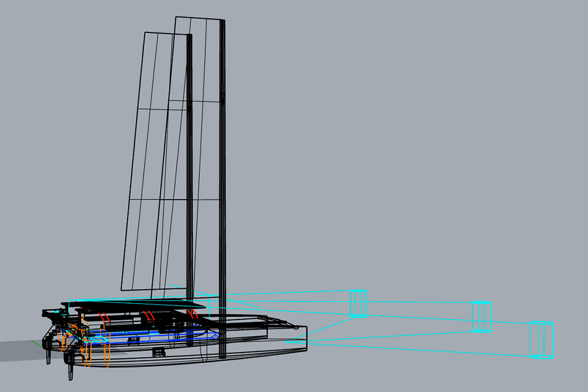Click the taller forward mast
This screenshot has width=588, height=392.
click(222, 177)
